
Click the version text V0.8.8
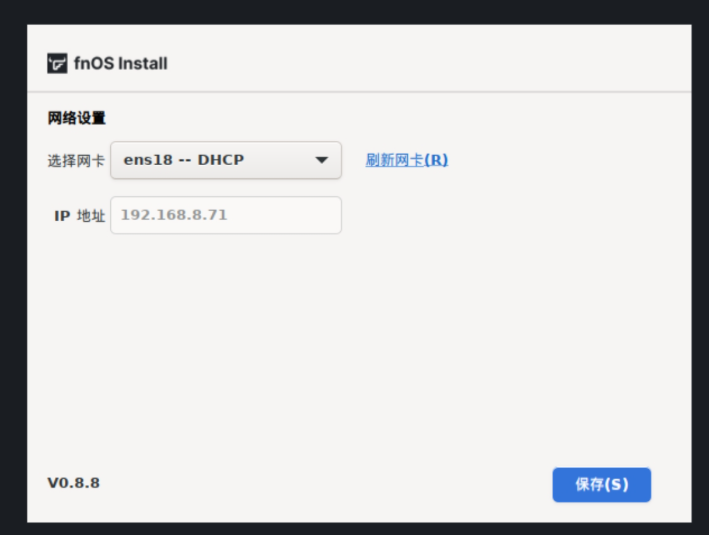74,483
